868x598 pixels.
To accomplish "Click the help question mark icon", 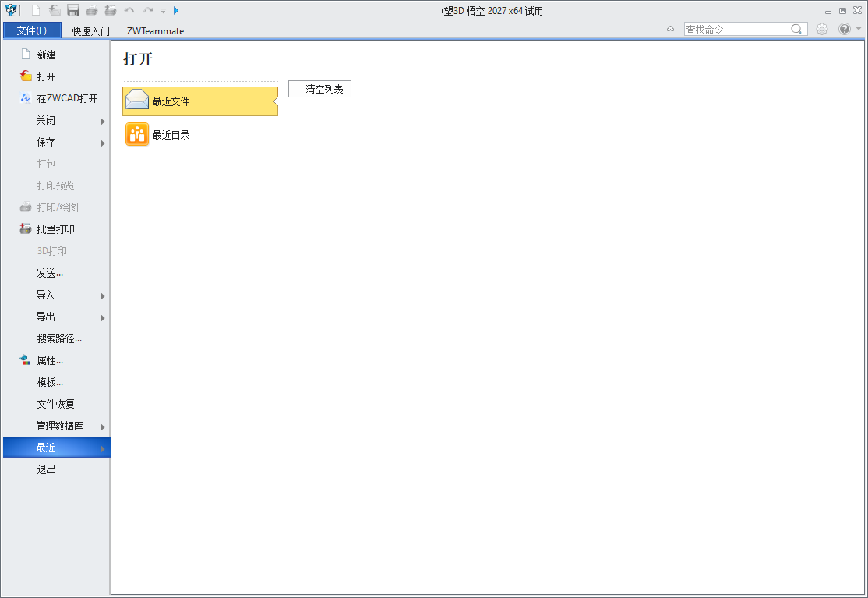I will tap(844, 30).
